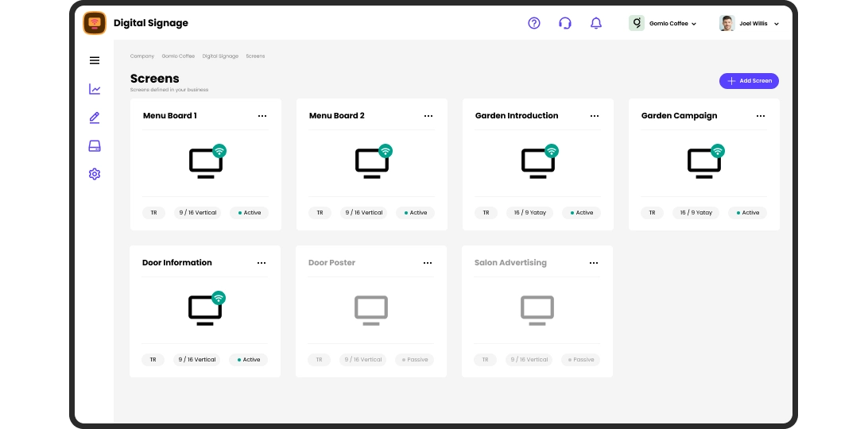Open the hamburger menu in the sidebar

point(95,60)
